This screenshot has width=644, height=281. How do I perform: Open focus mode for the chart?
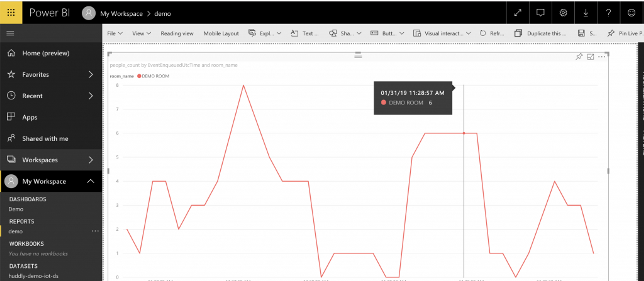[591, 57]
